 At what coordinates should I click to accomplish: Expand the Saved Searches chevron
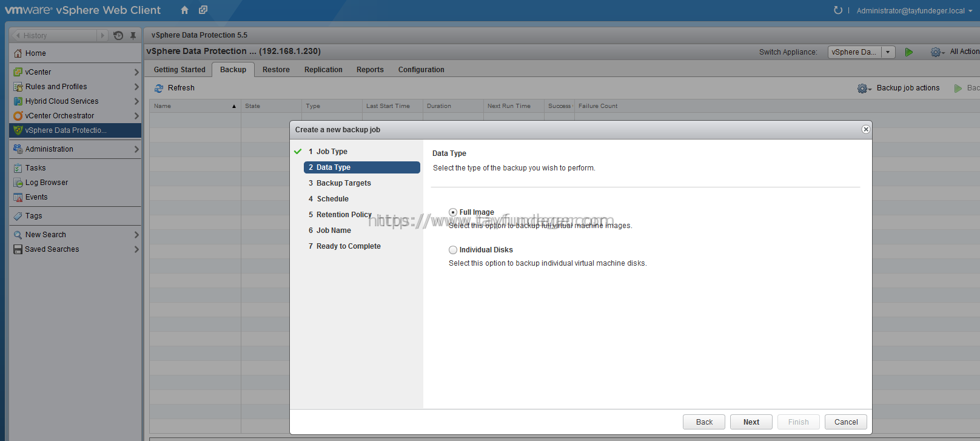(136, 249)
